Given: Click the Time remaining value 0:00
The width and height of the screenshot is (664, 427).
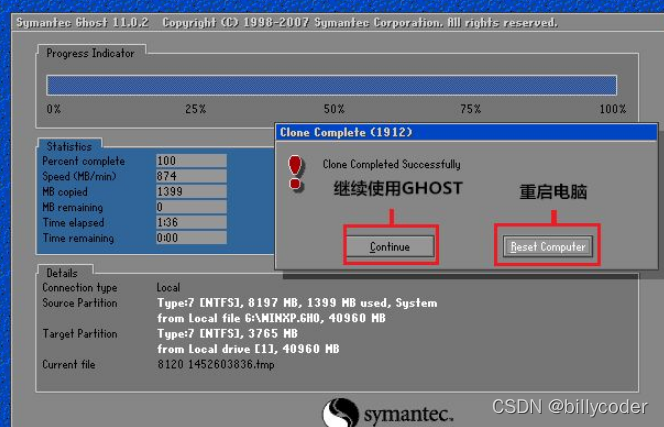Looking at the screenshot, I should pyautogui.click(x=191, y=238).
